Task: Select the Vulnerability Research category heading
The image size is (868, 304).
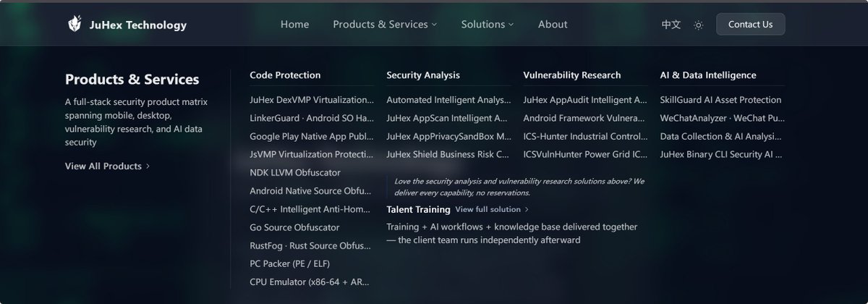Action: tap(572, 75)
